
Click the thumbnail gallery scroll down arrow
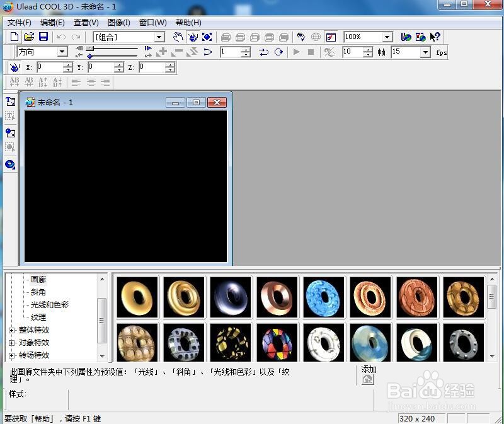tap(492, 356)
